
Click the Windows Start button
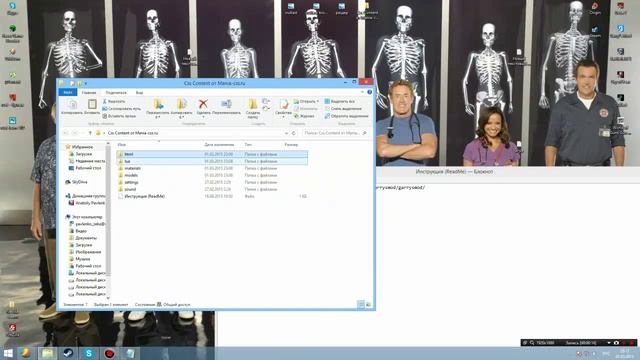[x=8, y=353]
